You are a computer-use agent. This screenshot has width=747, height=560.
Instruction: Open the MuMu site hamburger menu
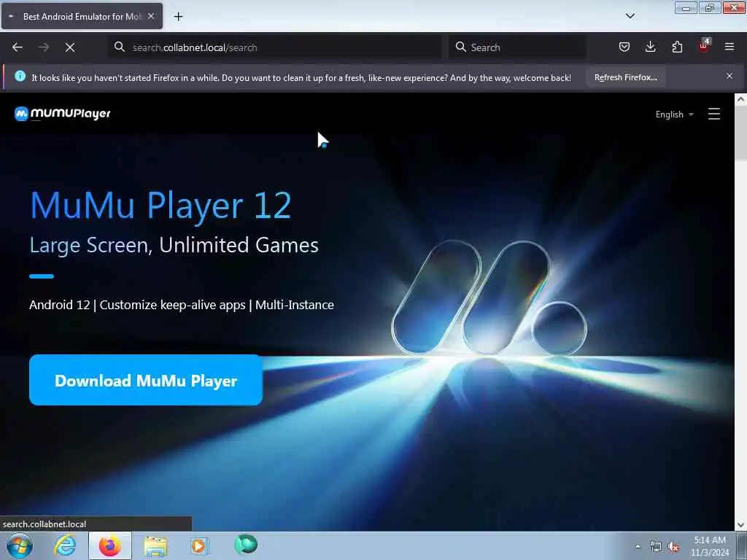coord(713,114)
